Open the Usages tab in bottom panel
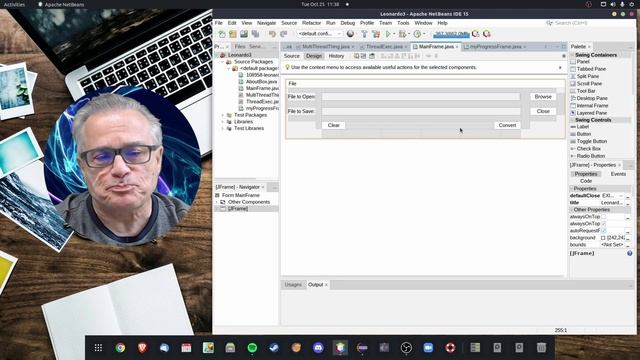 coord(293,284)
